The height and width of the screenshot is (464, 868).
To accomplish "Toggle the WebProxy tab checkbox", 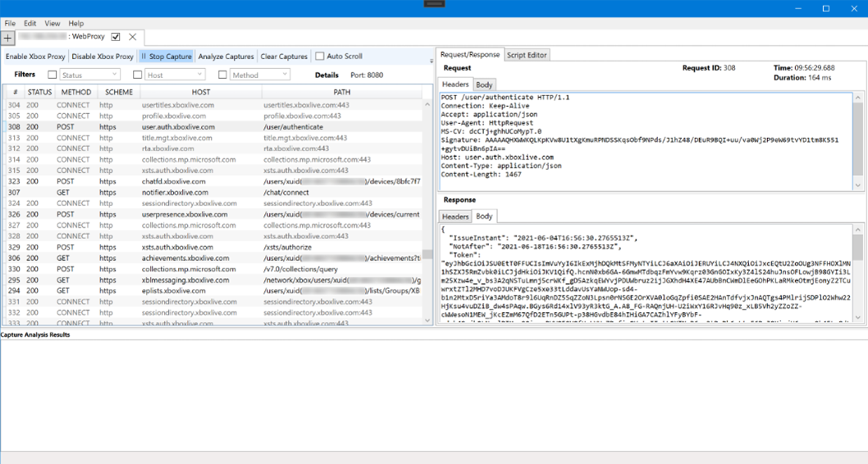I will pyautogui.click(x=116, y=37).
